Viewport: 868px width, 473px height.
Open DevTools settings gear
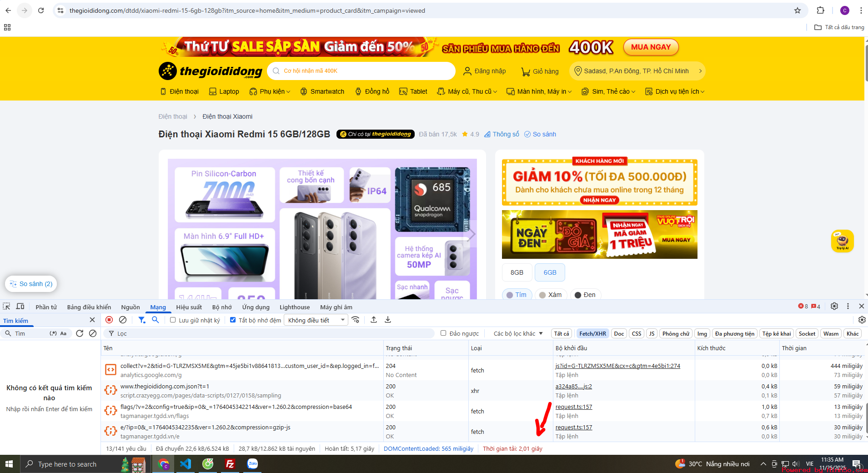click(x=834, y=307)
